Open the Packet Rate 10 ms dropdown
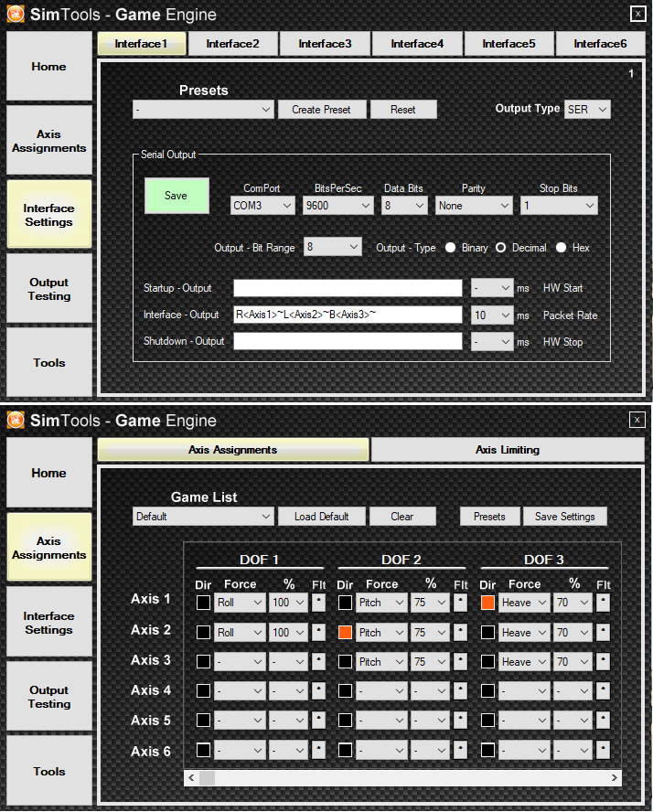The image size is (653, 812). [x=492, y=315]
